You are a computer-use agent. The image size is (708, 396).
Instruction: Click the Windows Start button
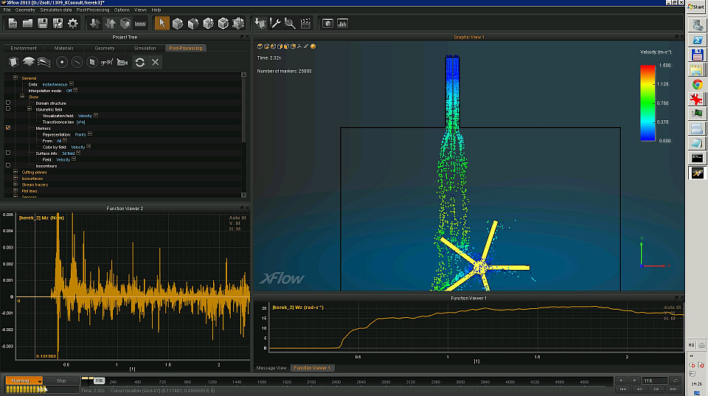pos(696,6)
